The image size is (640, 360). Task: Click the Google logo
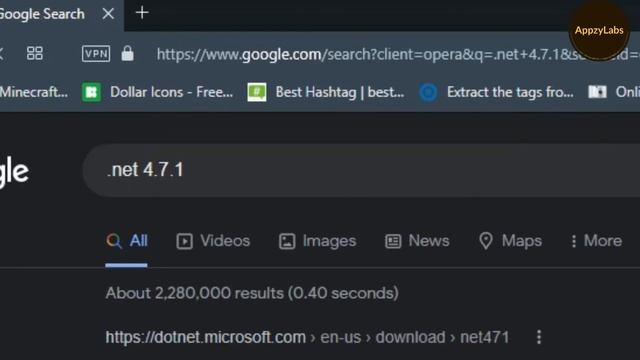tap(14, 172)
